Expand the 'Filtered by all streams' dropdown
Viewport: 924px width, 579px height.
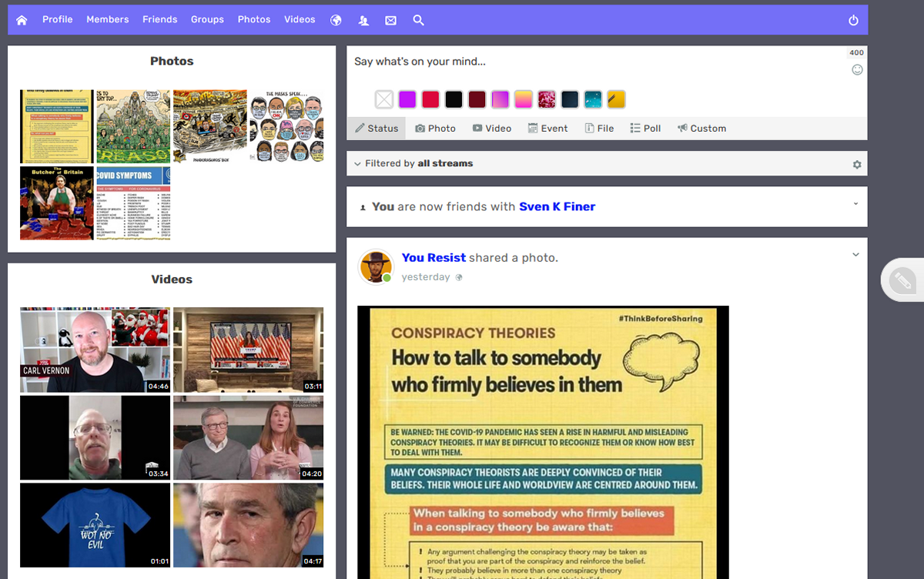pos(413,164)
